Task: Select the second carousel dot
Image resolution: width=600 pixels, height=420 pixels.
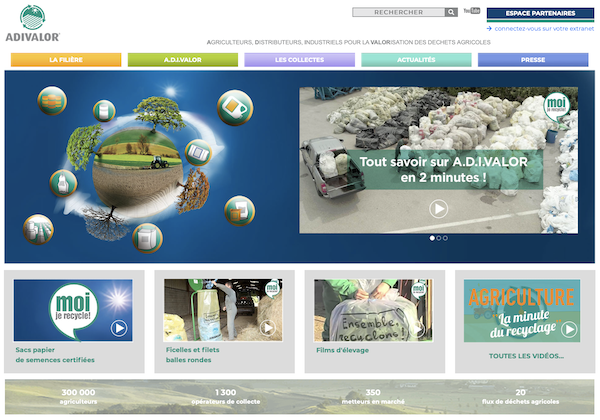Action: tap(439, 238)
